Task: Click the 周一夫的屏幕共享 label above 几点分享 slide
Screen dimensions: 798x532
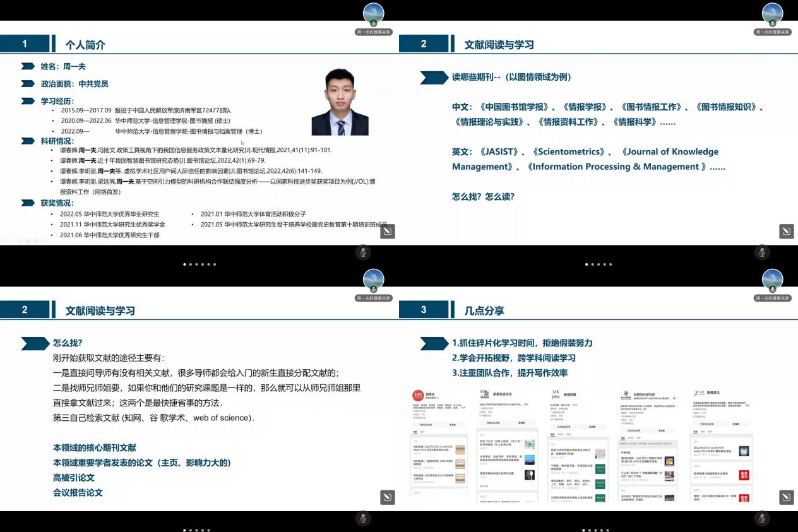Action: coord(772,297)
